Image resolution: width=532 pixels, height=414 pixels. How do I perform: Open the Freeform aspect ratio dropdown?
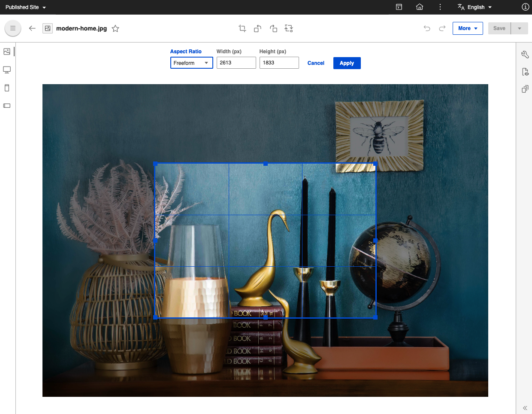point(191,63)
